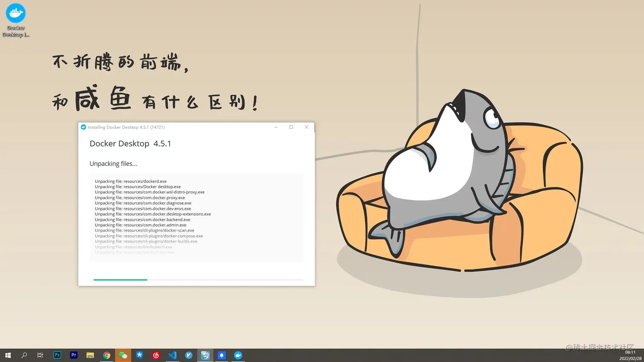
Task: Open File Explorer from the taskbar
Action: [x=90, y=355]
